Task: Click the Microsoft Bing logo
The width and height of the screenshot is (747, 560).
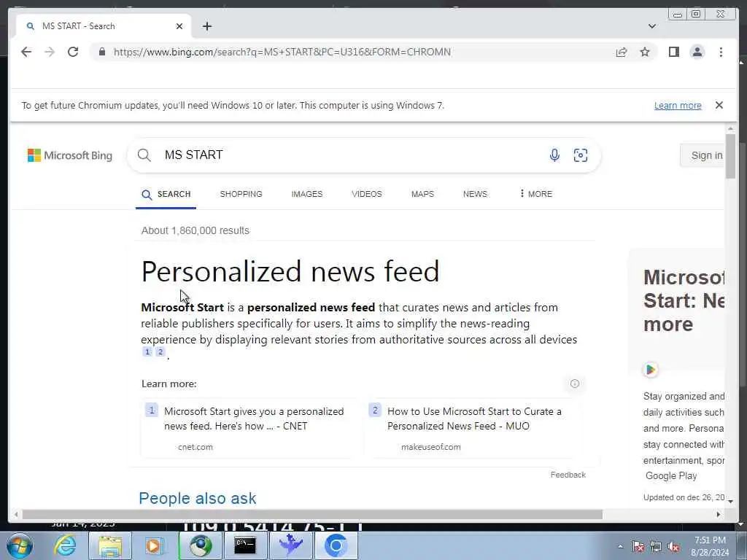Action: 70,155
